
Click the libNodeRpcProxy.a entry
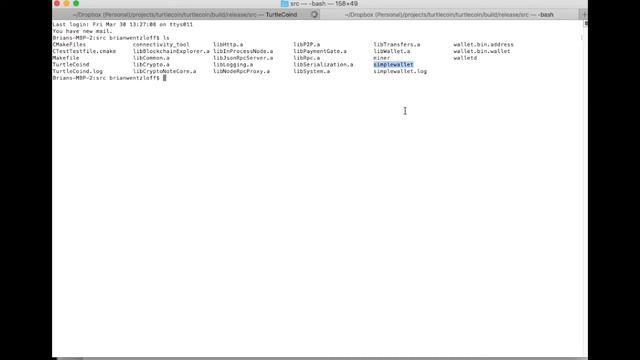(242, 71)
